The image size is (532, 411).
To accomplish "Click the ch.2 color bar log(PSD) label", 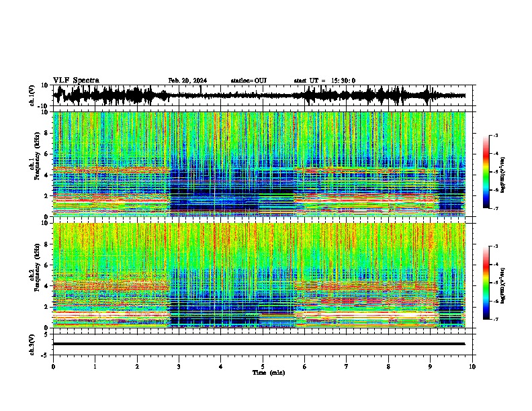I will point(503,285).
